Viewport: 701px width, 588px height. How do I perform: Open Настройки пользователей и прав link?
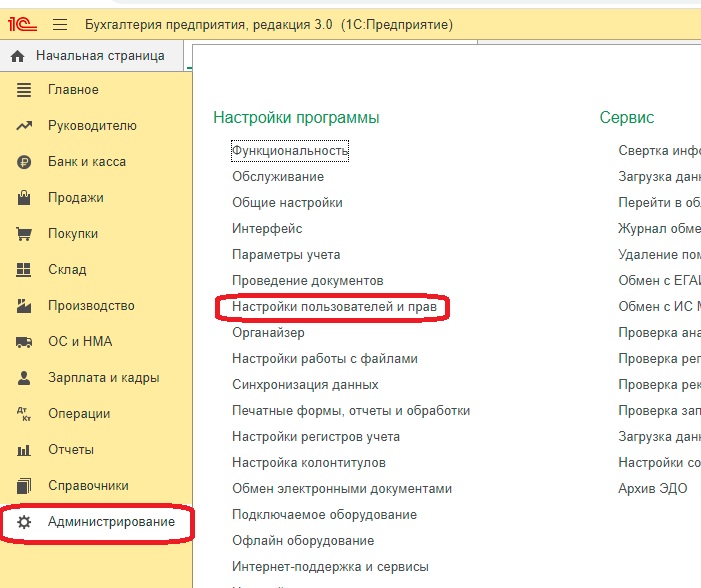tap(333, 307)
